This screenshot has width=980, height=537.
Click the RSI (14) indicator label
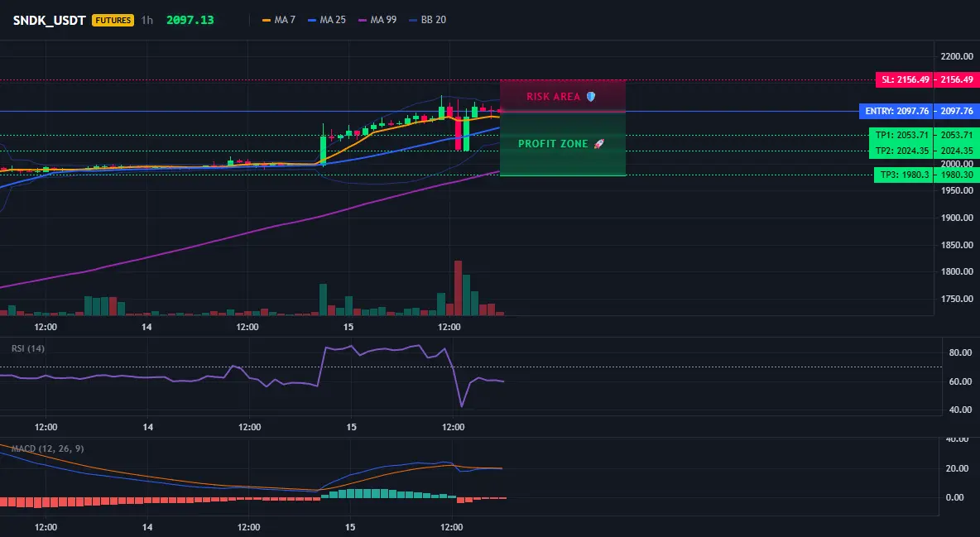click(28, 348)
